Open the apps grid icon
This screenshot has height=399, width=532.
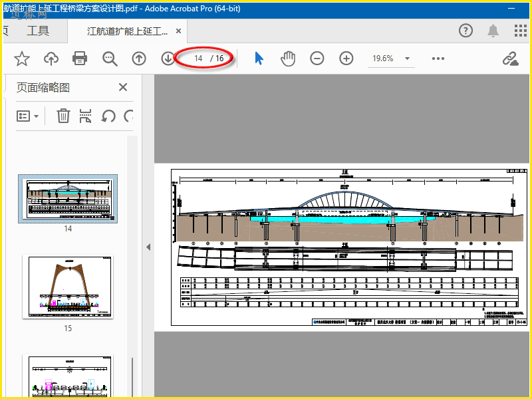coord(521,31)
